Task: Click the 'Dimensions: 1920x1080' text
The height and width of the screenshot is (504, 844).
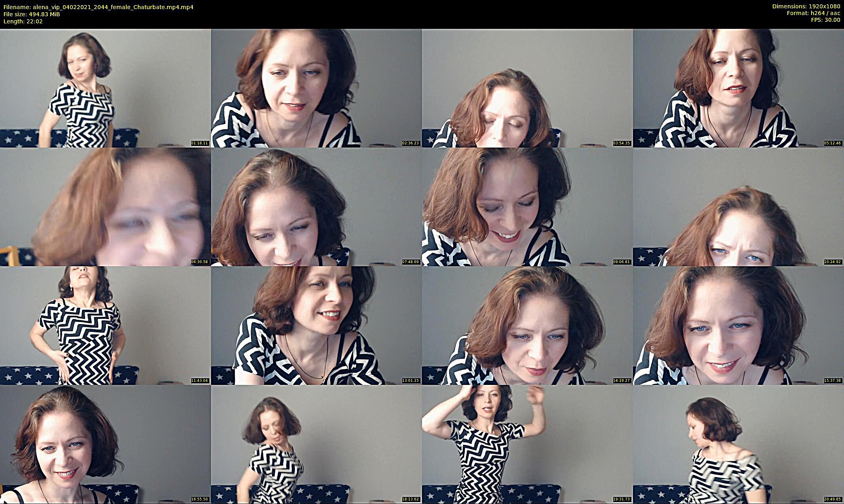Action: (806, 6)
